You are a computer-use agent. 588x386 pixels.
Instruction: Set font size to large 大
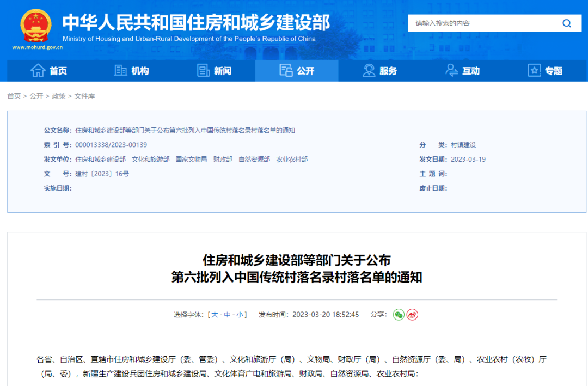[215, 315]
